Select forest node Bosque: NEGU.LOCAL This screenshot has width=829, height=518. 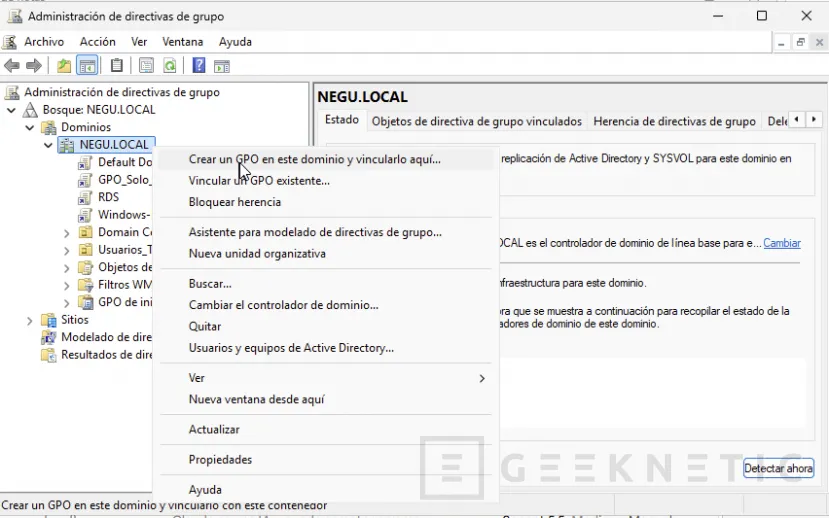pyautogui.click(x=99, y=110)
